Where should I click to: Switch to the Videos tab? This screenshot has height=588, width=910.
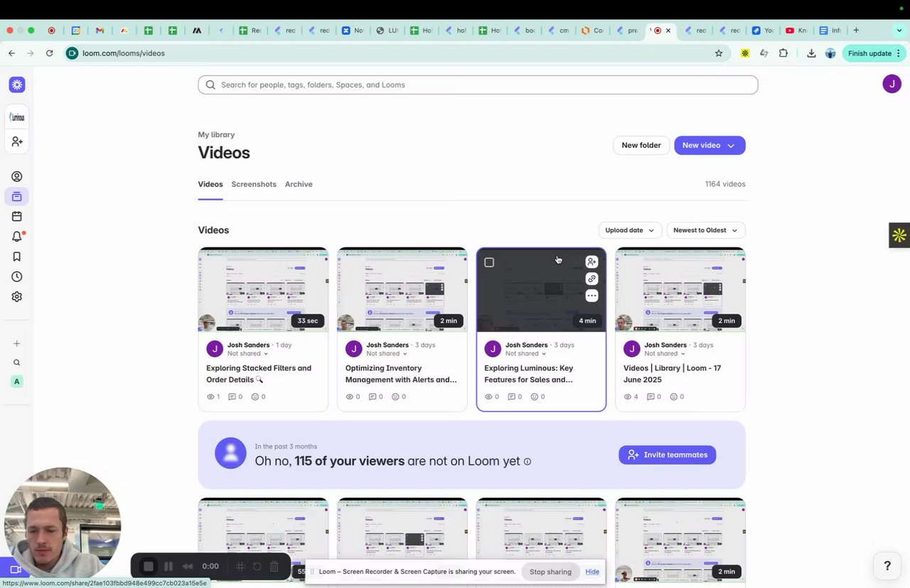pos(210,184)
